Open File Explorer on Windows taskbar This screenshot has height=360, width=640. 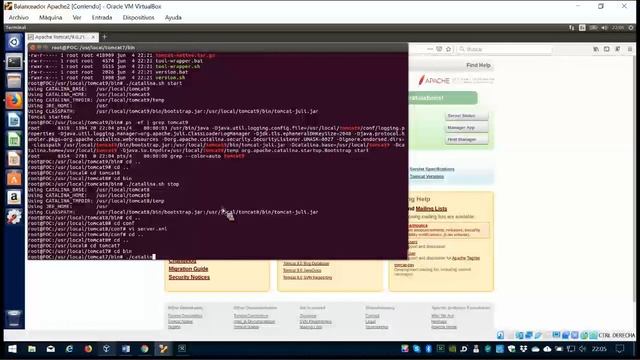click(32, 349)
